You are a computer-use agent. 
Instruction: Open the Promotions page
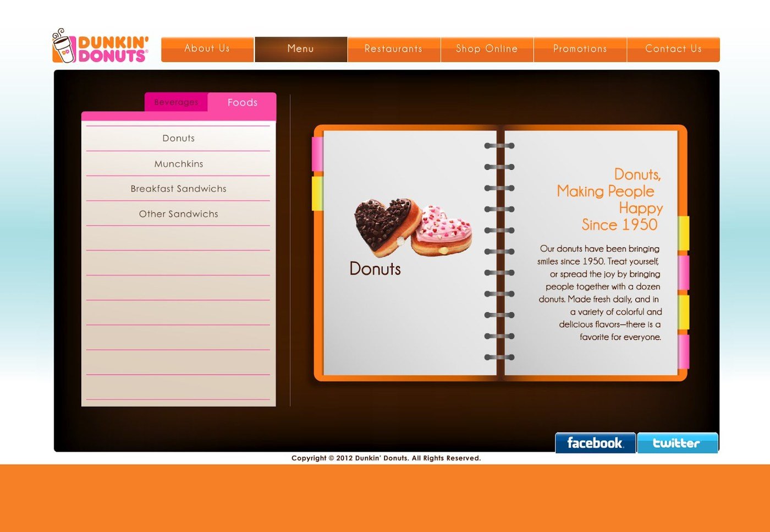pos(580,49)
